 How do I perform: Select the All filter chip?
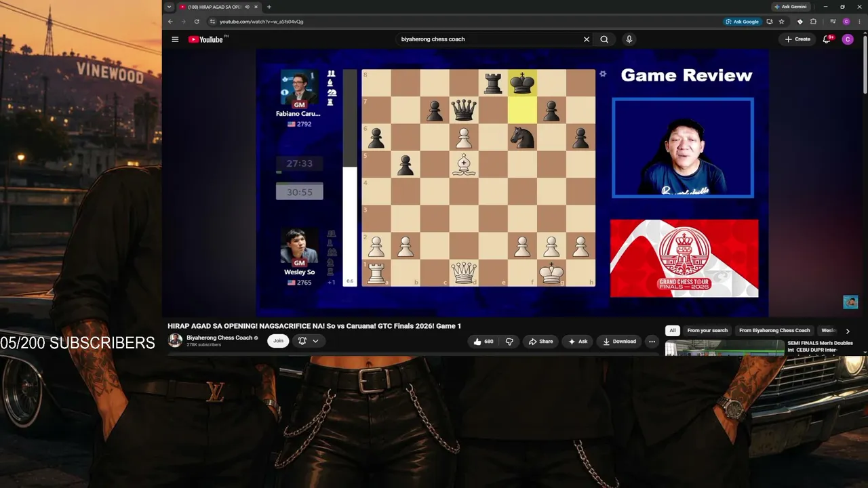pyautogui.click(x=673, y=331)
